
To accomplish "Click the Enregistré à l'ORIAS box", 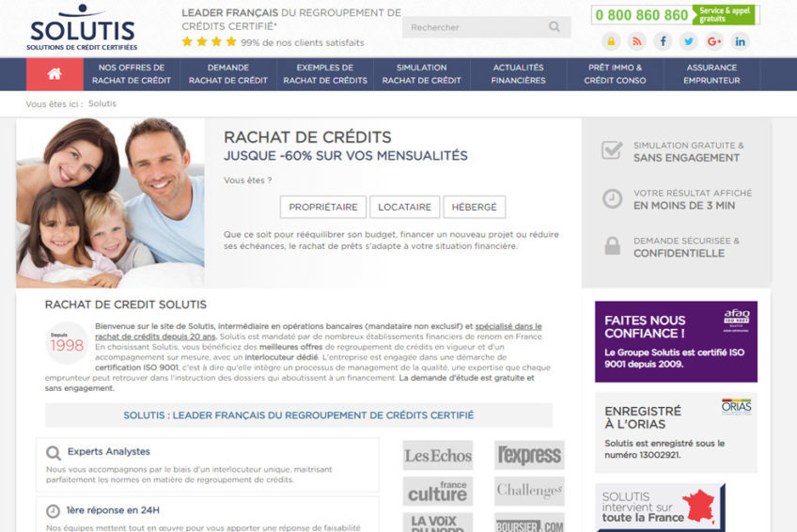I will click(676, 433).
